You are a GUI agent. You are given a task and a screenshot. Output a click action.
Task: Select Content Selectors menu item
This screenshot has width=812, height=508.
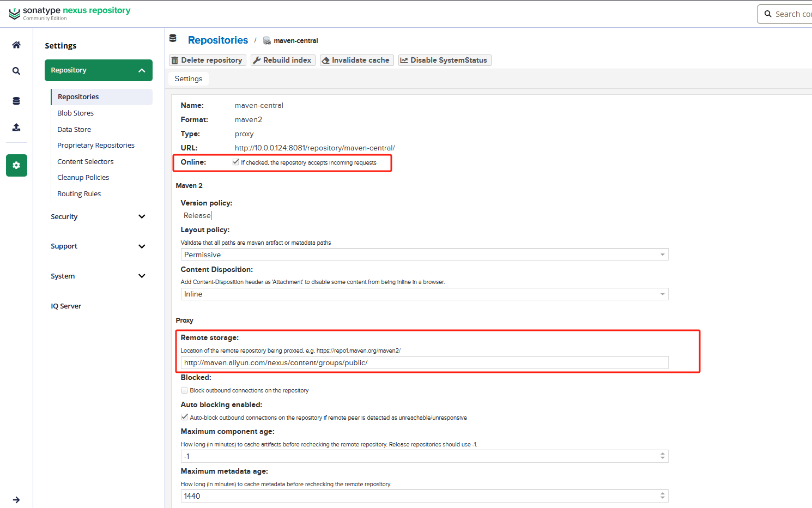click(86, 162)
